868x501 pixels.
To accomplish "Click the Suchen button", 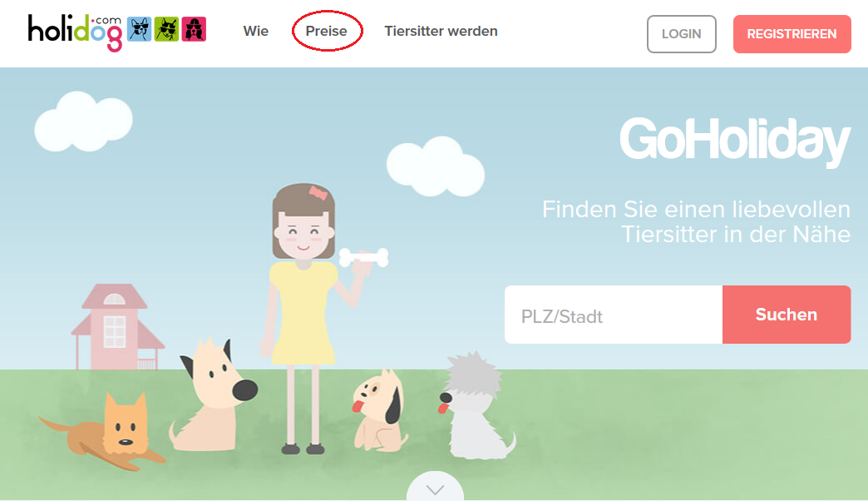I will click(x=787, y=315).
